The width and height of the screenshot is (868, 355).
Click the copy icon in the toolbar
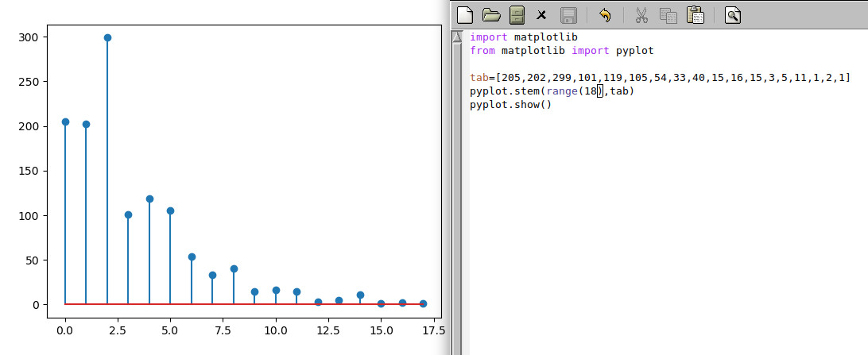668,14
